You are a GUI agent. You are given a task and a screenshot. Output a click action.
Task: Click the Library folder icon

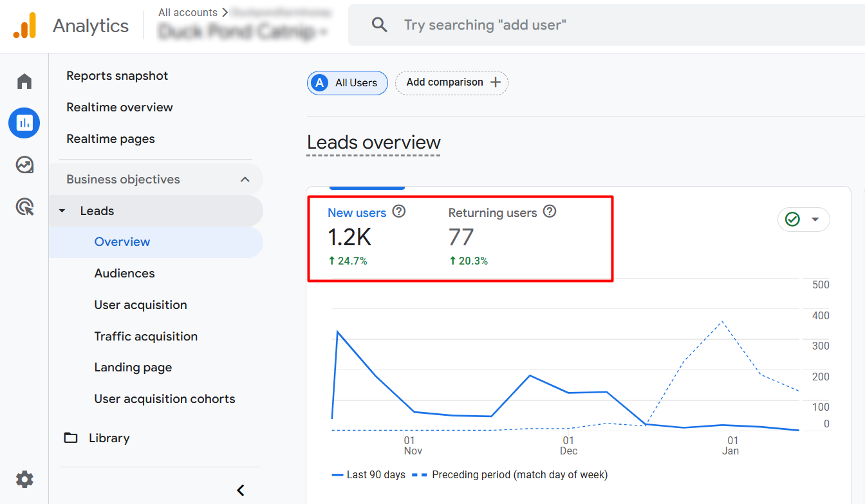tap(71, 438)
